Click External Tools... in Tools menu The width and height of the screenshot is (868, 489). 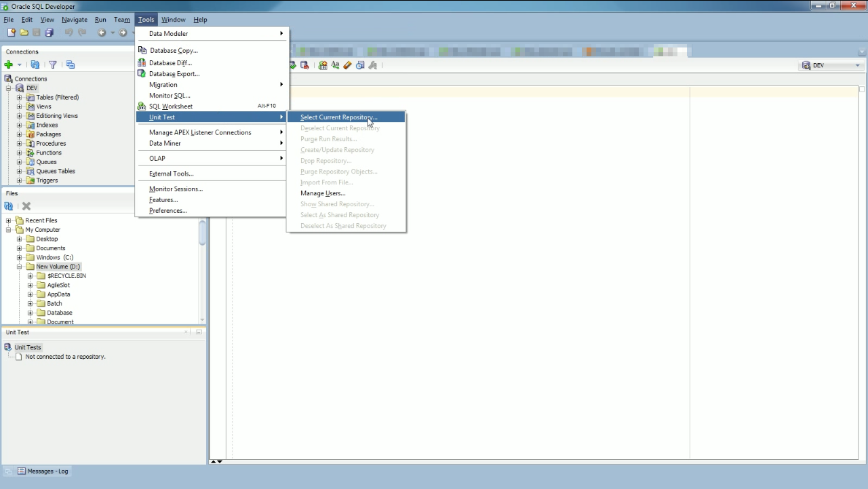coord(212,174)
